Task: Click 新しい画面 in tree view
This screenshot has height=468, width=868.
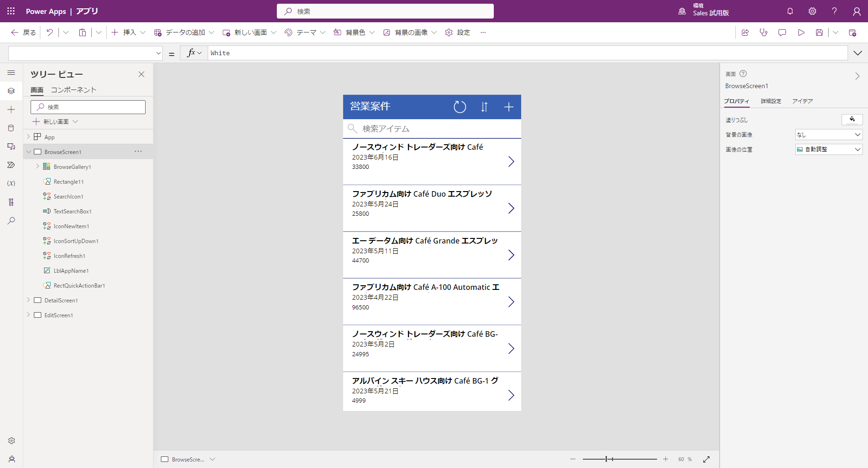Action: point(55,122)
